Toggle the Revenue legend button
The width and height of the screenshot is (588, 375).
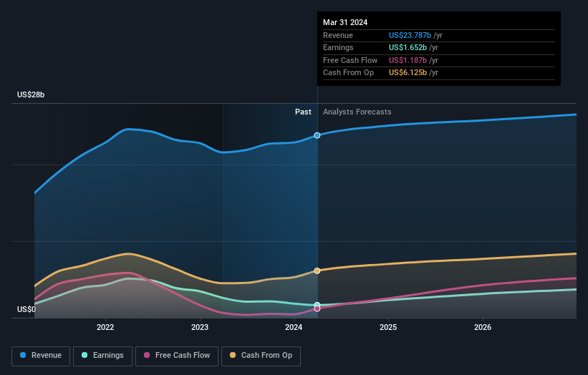click(x=41, y=356)
